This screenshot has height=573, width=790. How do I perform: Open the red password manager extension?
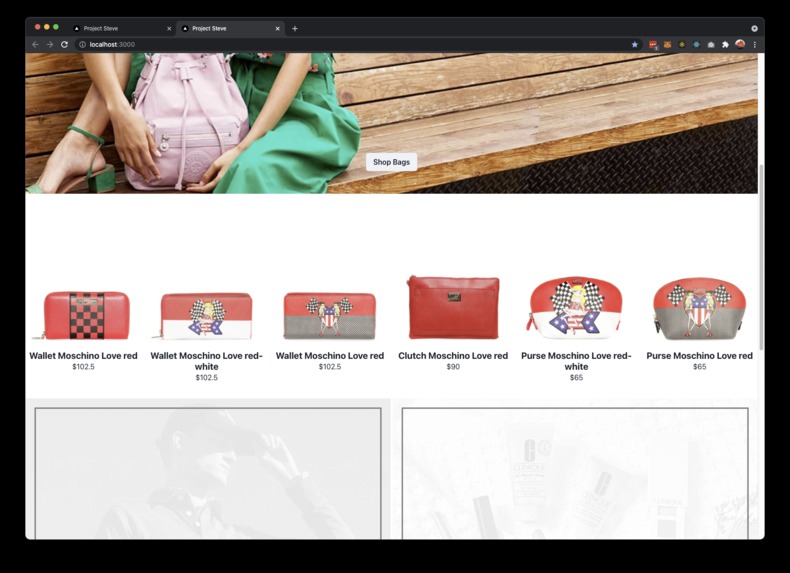tap(653, 44)
